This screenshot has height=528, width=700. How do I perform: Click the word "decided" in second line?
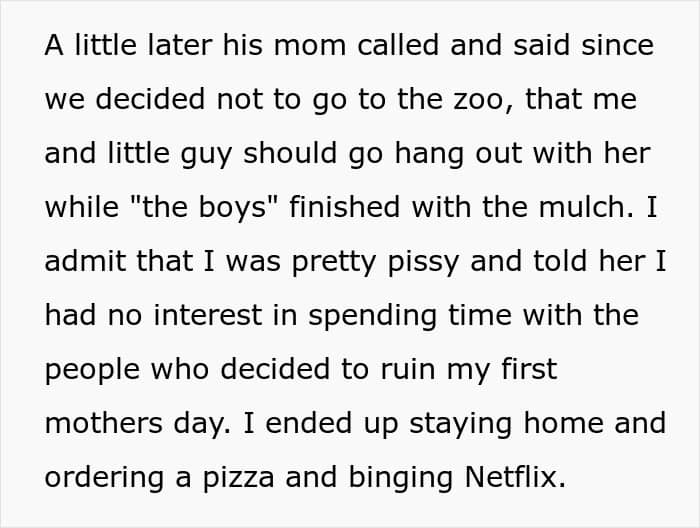coord(150,99)
